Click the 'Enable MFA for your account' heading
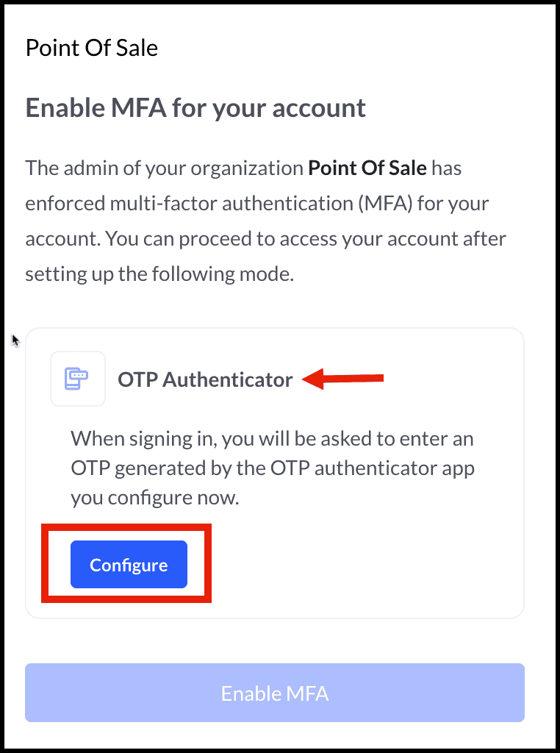560x753 pixels. (x=195, y=107)
